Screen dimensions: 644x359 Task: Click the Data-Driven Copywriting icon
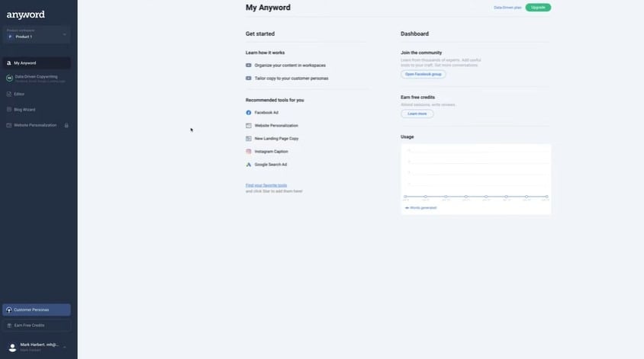9,78
